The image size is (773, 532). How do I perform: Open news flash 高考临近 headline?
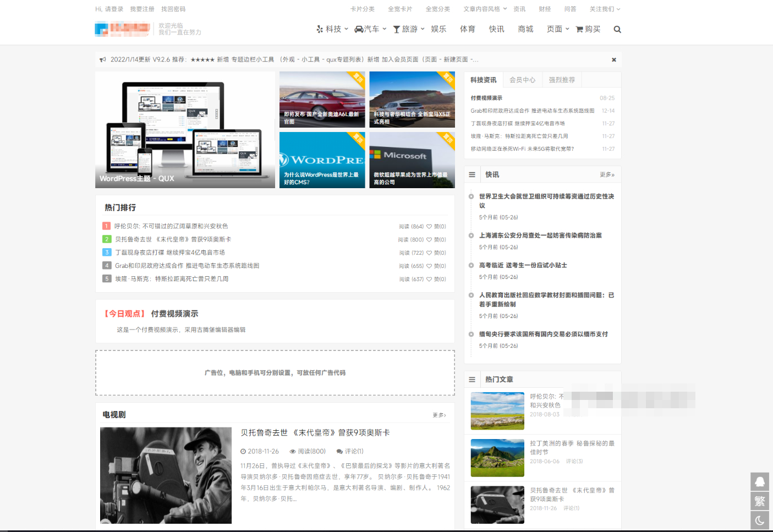tap(523, 265)
